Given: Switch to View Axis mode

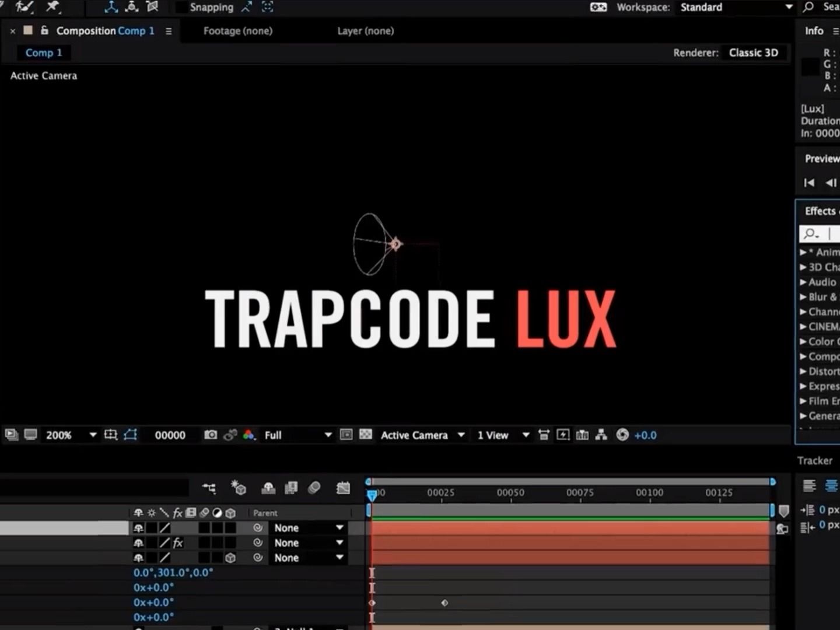Looking at the screenshot, I should [152, 7].
